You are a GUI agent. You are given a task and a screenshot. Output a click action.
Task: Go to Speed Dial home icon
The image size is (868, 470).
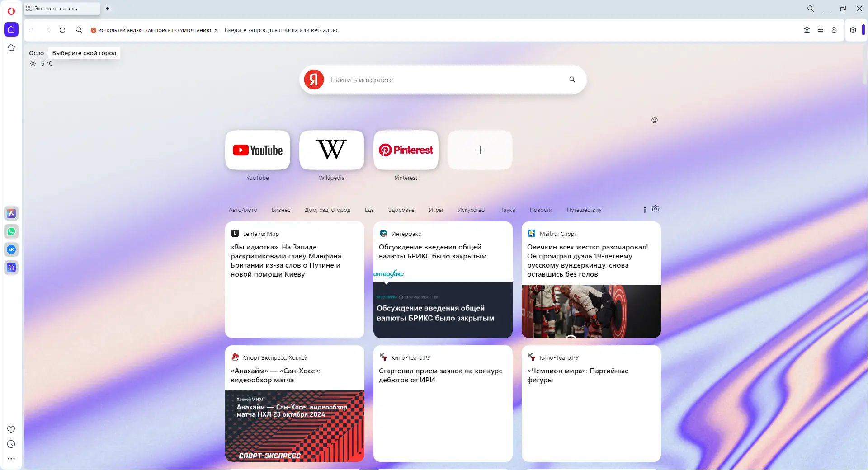11,29
